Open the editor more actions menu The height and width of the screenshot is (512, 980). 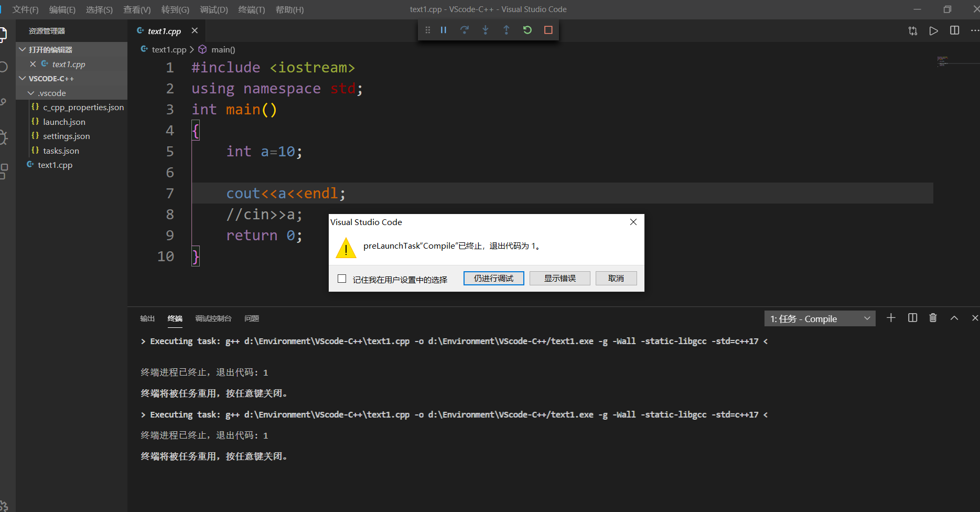975,30
